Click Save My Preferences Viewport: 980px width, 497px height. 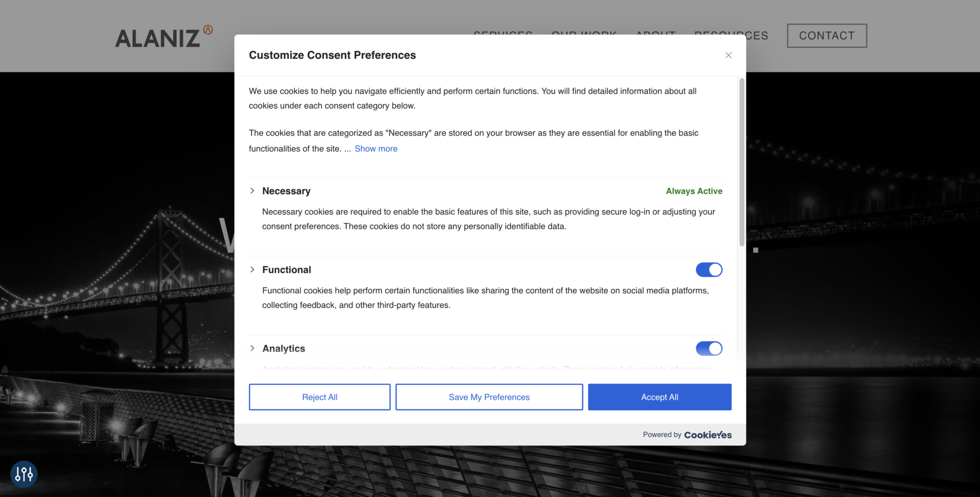(x=489, y=397)
